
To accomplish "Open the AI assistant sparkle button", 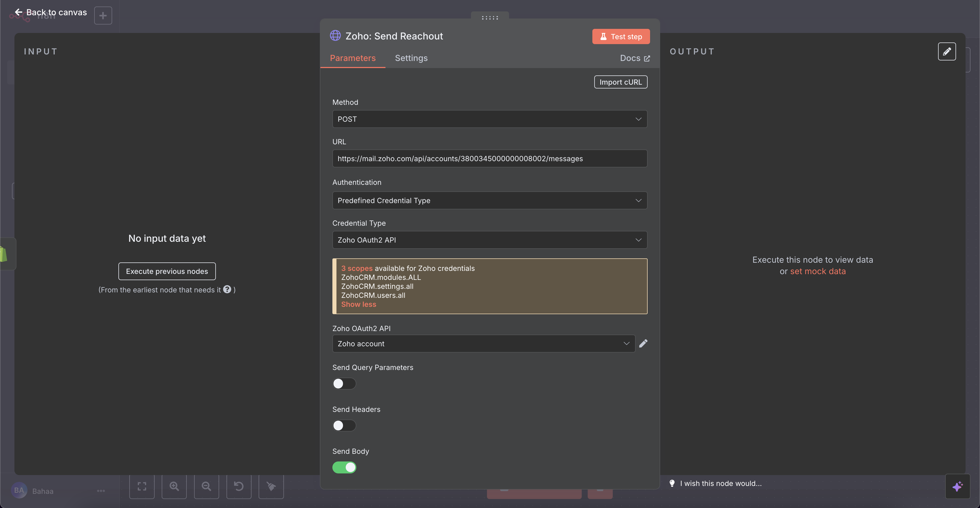I will click(957, 486).
